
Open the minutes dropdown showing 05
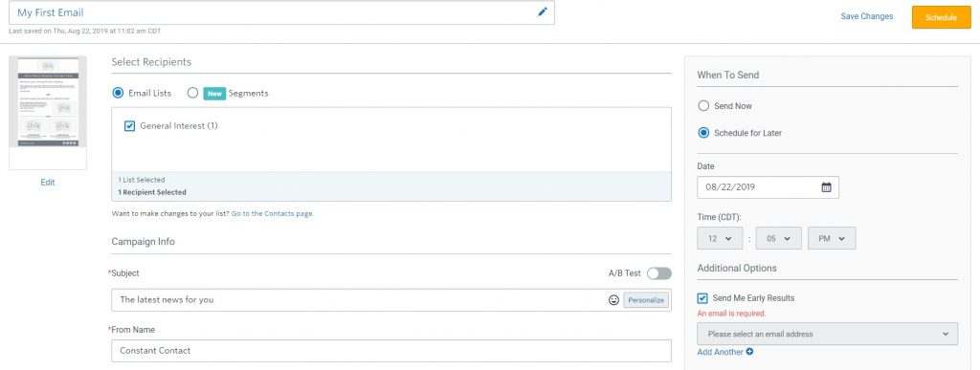click(778, 238)
